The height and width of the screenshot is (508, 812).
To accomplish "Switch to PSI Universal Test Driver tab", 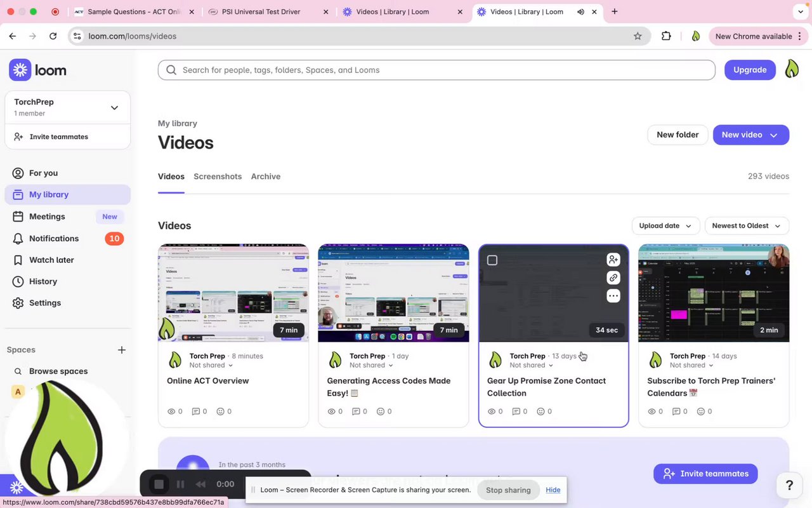I will coord(269,11).
